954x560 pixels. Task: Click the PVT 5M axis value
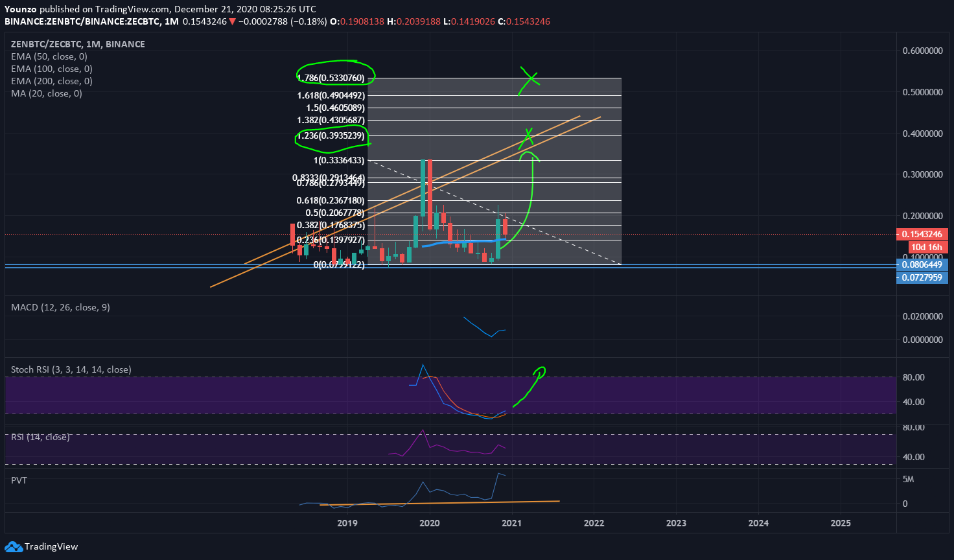pos(909,480)
